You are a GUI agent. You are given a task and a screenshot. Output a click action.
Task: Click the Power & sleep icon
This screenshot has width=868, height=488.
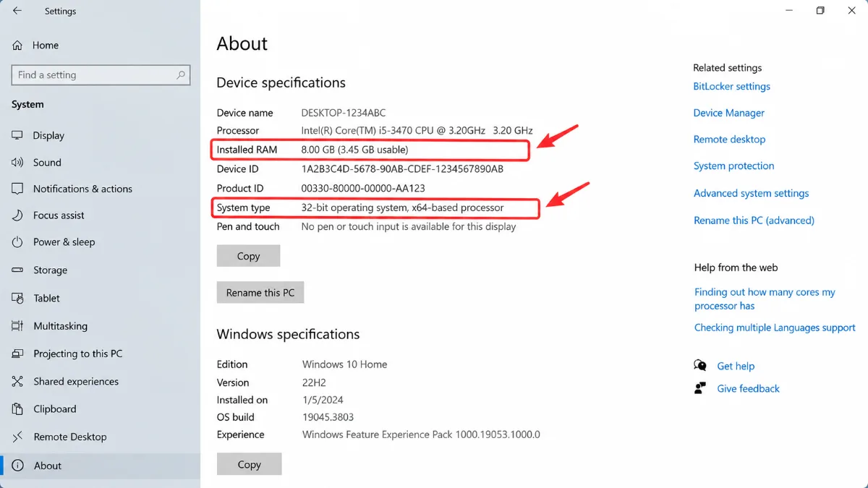click(18, 242)
